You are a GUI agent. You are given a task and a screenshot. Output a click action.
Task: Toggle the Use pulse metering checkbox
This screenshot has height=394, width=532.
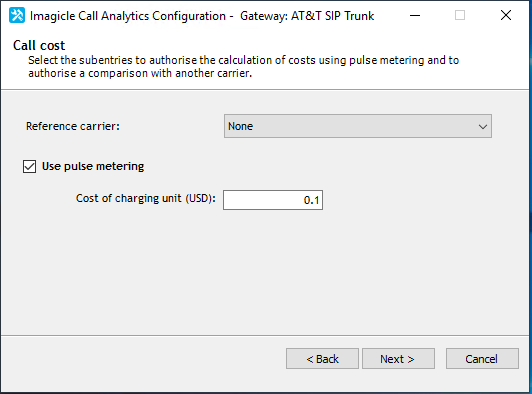[x=30, y=167]
